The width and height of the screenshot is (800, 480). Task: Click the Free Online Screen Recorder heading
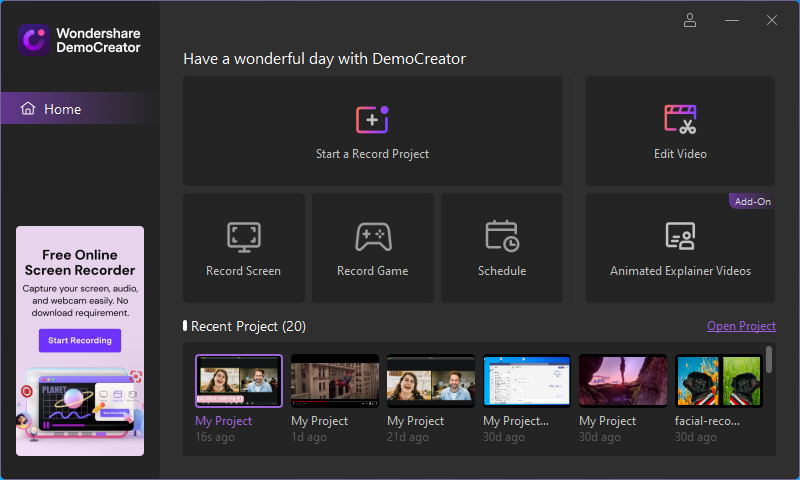[80, 262]
